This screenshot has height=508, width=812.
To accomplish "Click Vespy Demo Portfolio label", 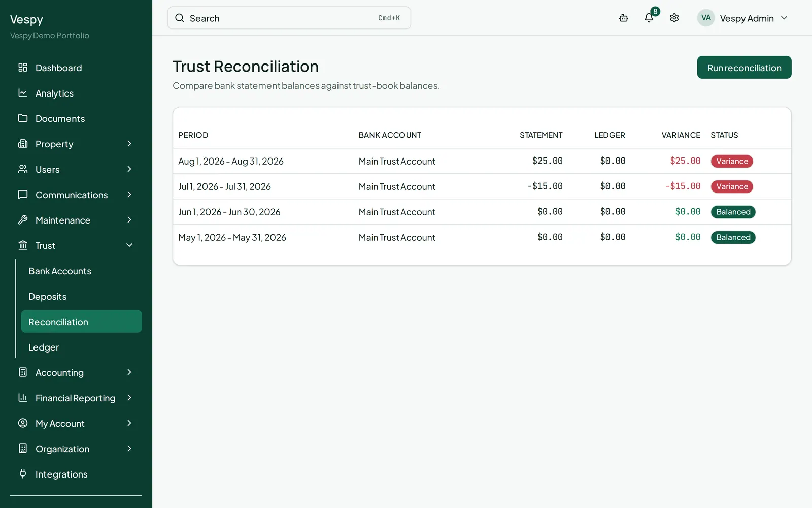I will 50,36.
